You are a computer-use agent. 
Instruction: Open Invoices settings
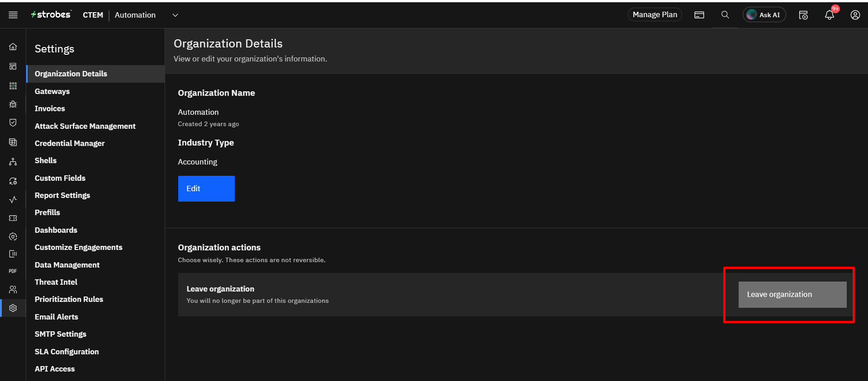coord(50,108)
